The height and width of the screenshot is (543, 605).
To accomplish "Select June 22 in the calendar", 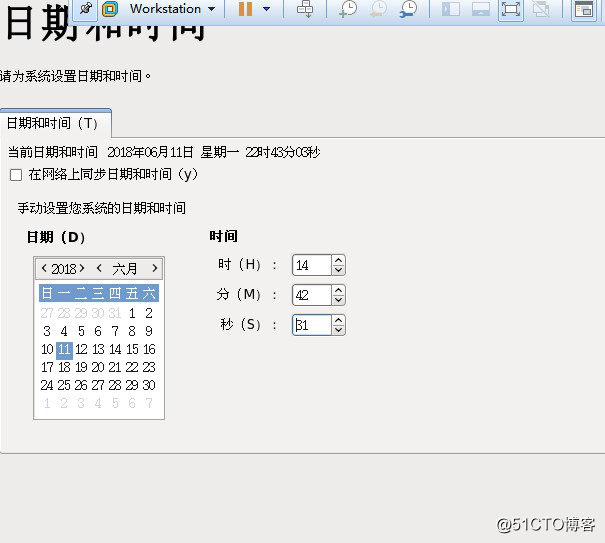I will click(132, 367).
